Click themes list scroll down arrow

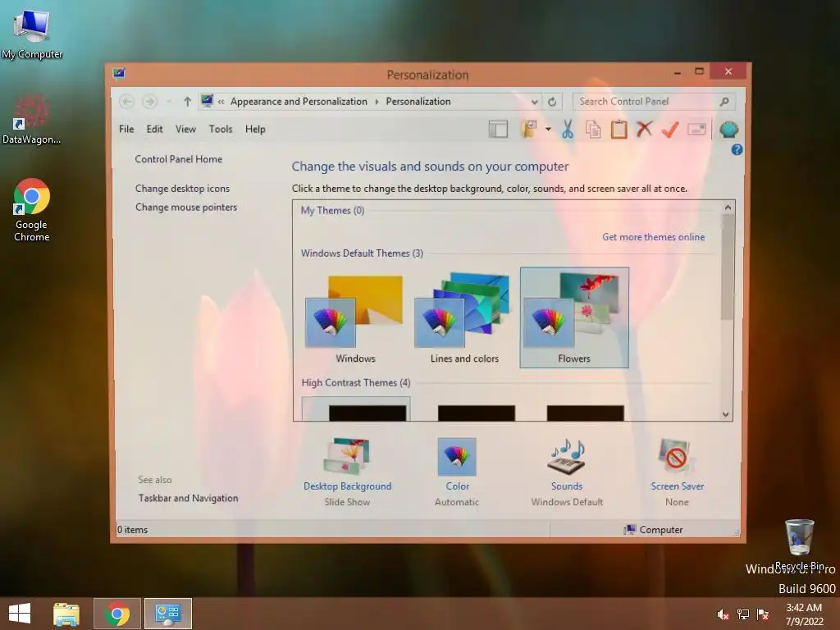click(727, 414)
